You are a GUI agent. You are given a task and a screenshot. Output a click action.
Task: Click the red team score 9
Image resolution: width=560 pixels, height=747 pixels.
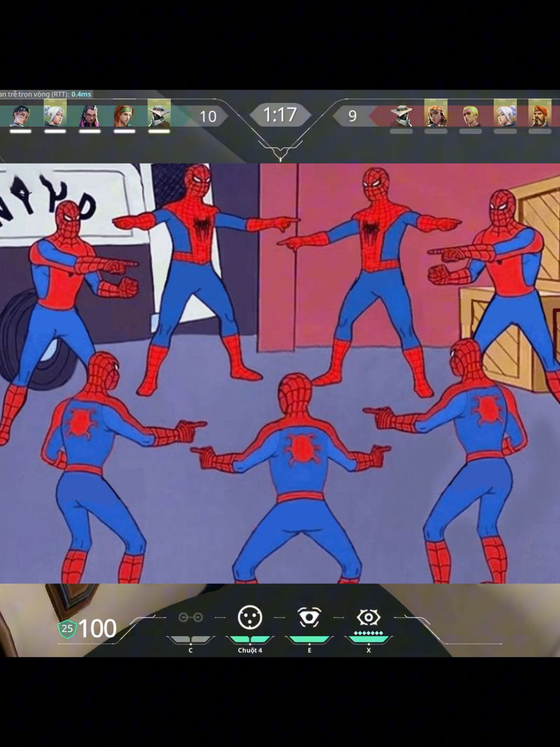[352, 116]
